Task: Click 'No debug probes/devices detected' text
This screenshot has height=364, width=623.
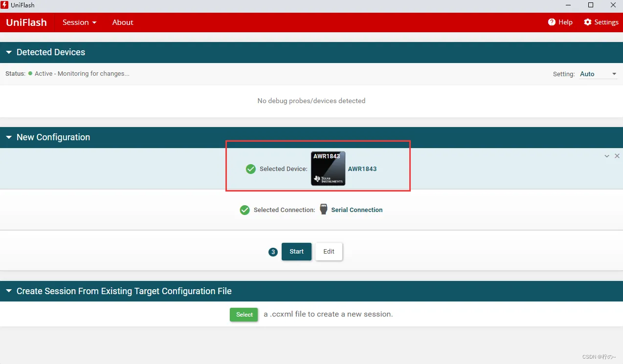Action: [311, 101]
